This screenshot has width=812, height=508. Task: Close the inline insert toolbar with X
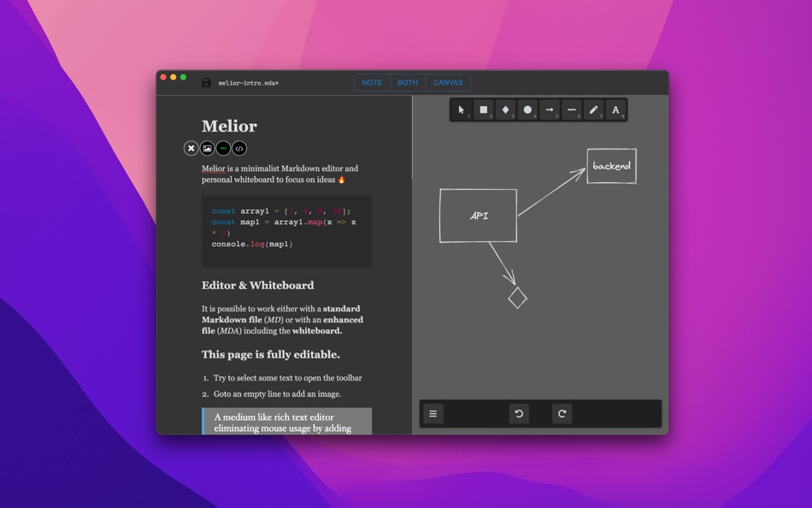point(191,148)
